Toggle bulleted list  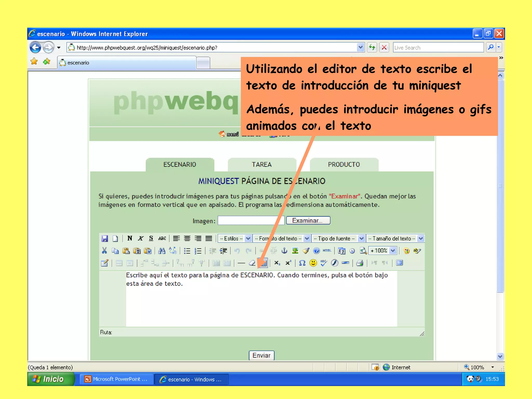pyautogui.click(x=187, y=251)
